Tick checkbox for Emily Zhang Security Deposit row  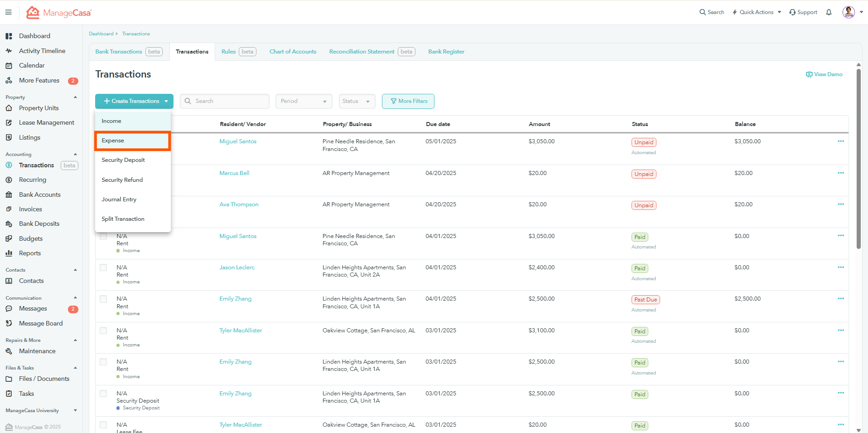(x=103, y=394)
